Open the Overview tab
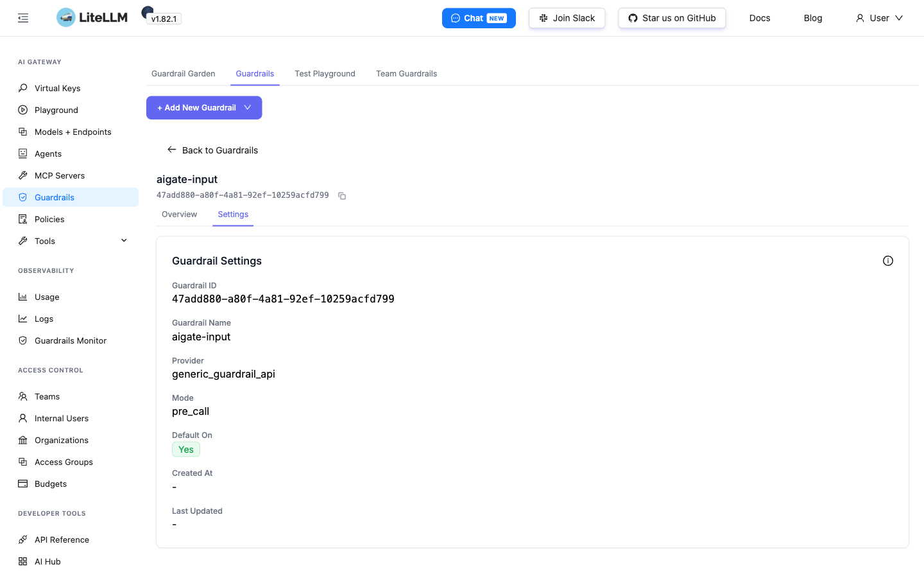Viewport: 924px width, 578px height. pyautogui.click(x=180, y=215)
